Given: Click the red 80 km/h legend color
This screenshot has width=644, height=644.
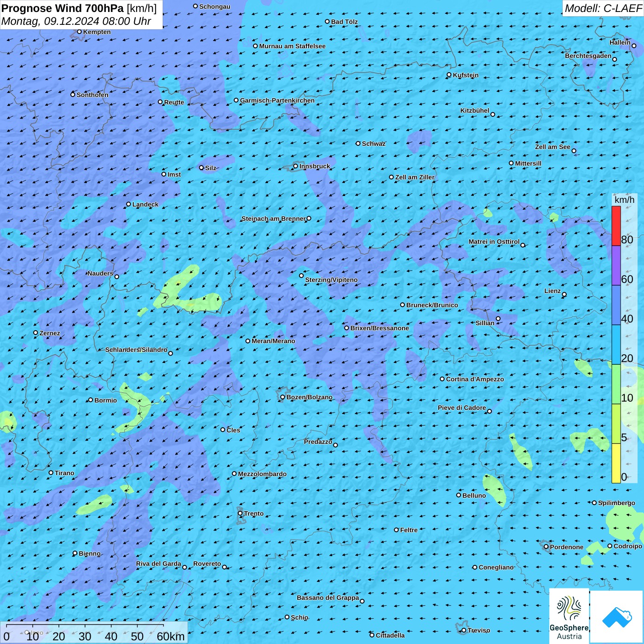Looking at the screenshot, I should coord(616,226).
